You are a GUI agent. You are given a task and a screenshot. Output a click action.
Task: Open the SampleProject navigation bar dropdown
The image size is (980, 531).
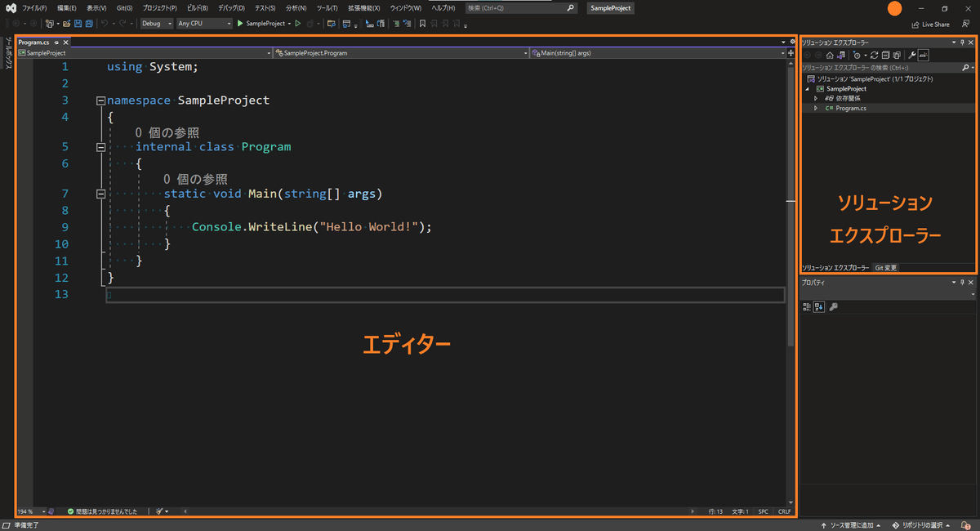144,53
